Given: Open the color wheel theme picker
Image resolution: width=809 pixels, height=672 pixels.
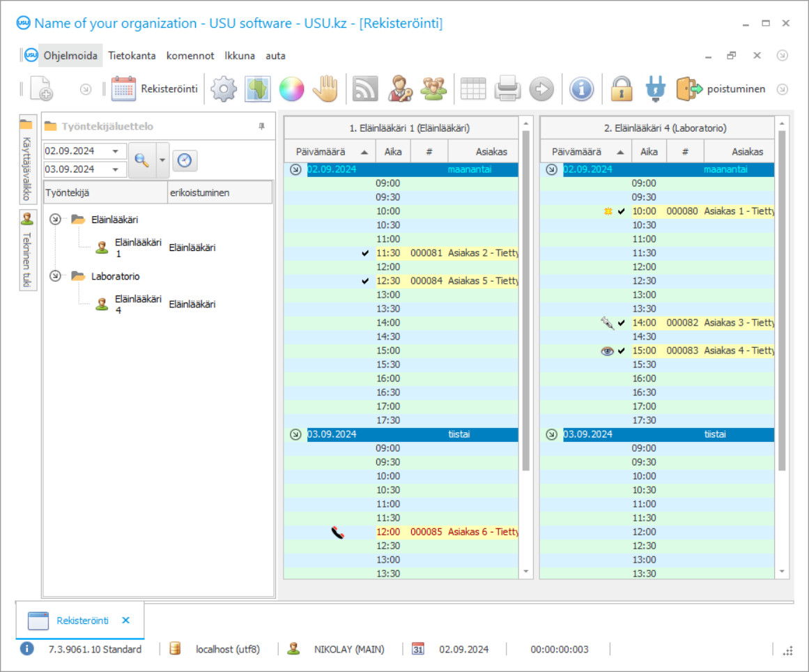Looking at the screenshot, I should click(291, 89).
